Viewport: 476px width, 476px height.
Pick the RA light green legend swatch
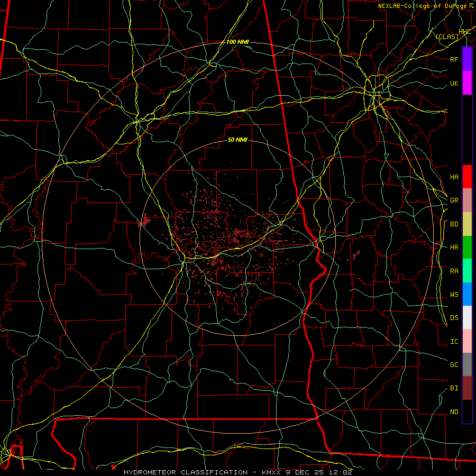click(467, 271)
